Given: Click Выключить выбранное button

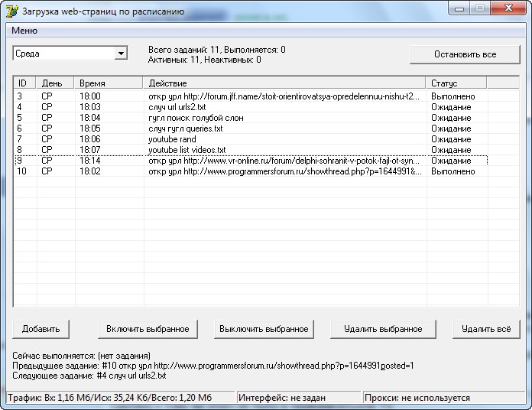Looking at the screenshot, I should pos(264,329).
